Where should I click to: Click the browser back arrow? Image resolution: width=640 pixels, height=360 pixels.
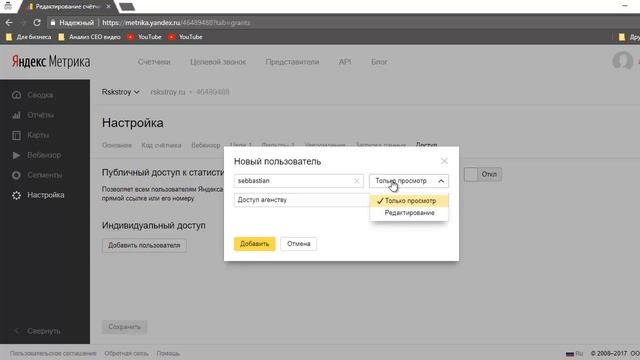click(x=9, y=23)
